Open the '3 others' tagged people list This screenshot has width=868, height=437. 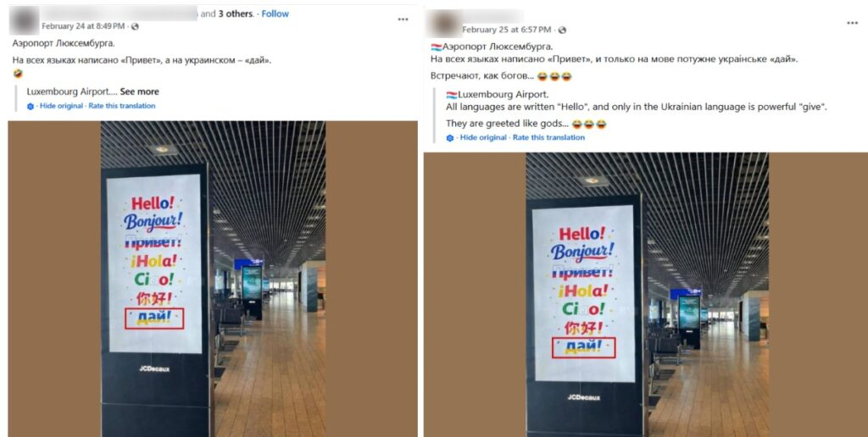[x=236, y=14]
